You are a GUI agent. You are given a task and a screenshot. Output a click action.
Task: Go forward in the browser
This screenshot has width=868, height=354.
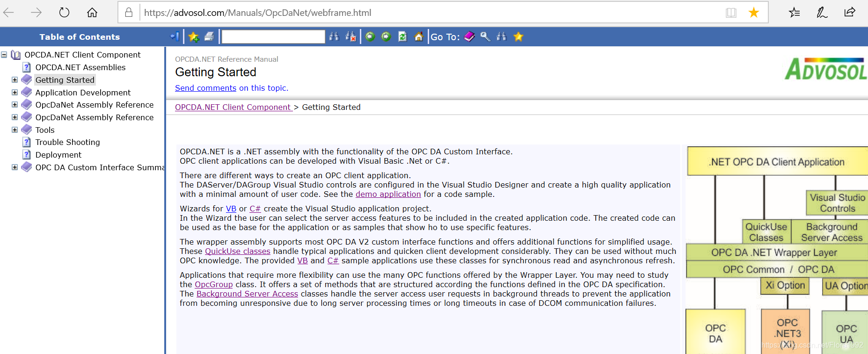click(36, 13)
